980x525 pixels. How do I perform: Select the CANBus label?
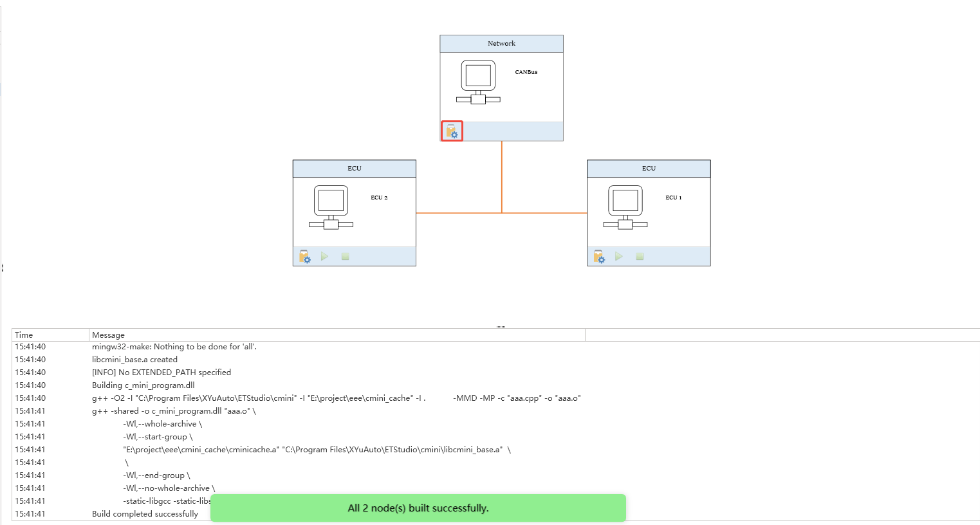click(x=526, y=72)
